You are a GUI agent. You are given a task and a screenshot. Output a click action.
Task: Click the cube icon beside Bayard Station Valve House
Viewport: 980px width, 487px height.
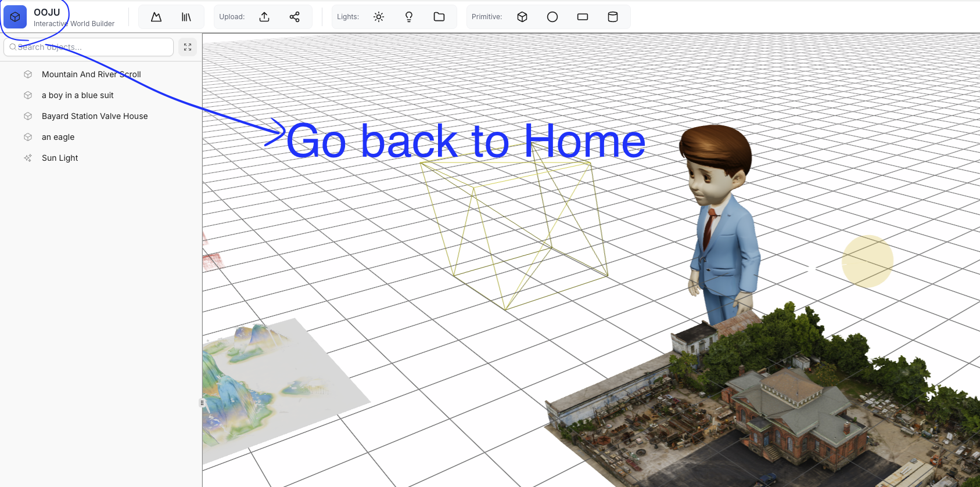(28, 116)
